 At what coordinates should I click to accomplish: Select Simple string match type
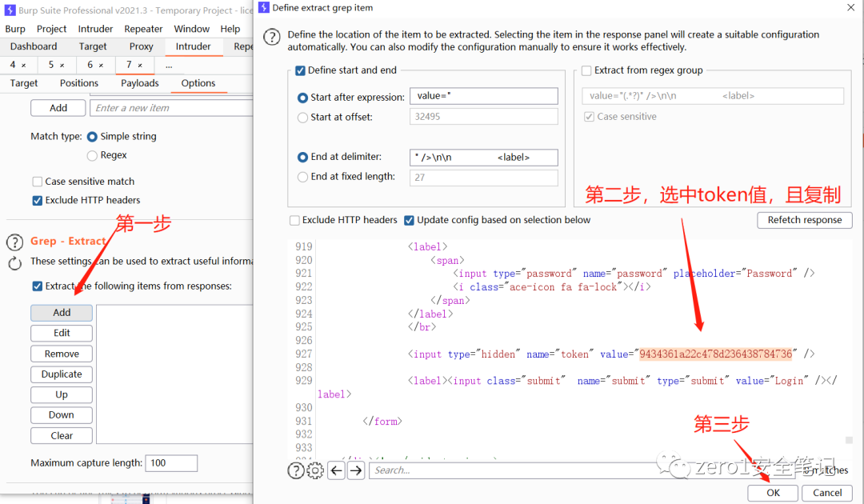point(92,137)
